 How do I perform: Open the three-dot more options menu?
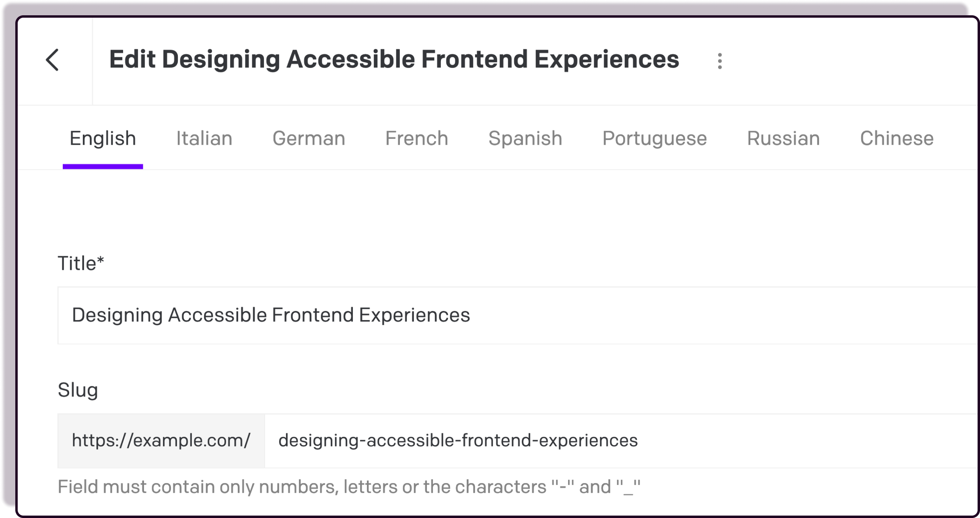[x=720, y=61]
